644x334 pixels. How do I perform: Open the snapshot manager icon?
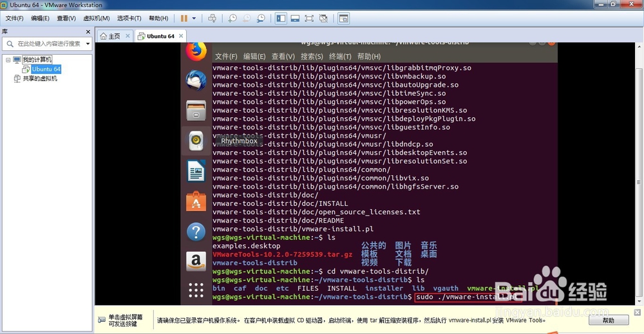point(261,19)
